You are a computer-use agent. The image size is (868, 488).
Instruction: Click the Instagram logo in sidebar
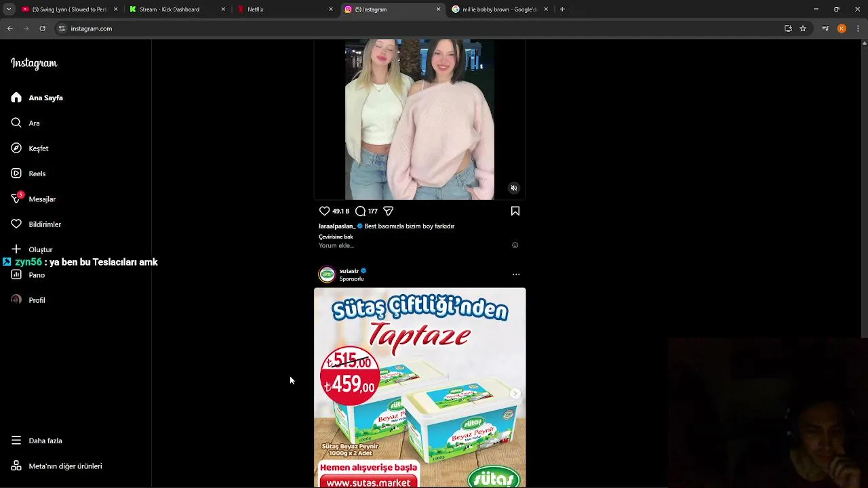(34, 63)
